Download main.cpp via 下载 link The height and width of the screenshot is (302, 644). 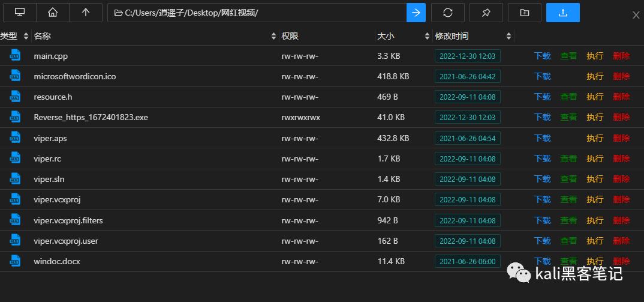(542, 56)
